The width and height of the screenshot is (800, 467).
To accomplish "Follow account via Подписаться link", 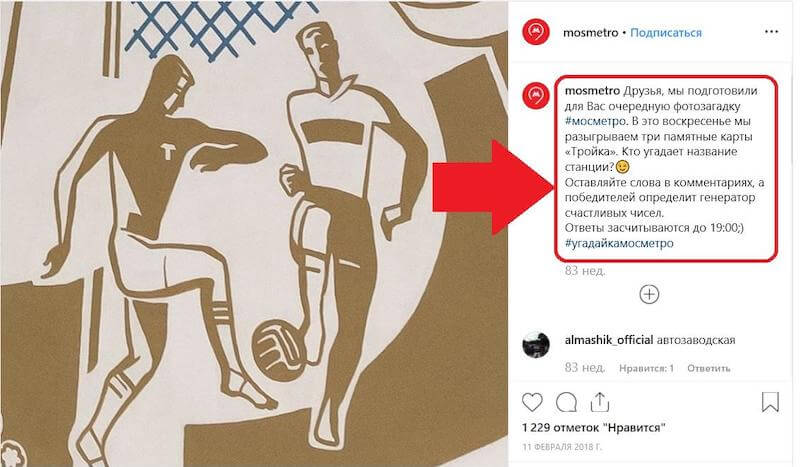I will pyautogui.click(x=666, y=33).
